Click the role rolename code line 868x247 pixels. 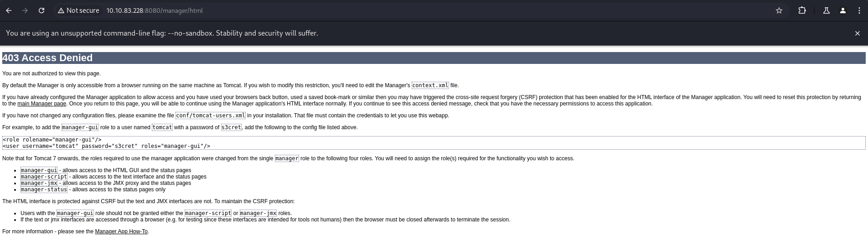click(52, 140)
